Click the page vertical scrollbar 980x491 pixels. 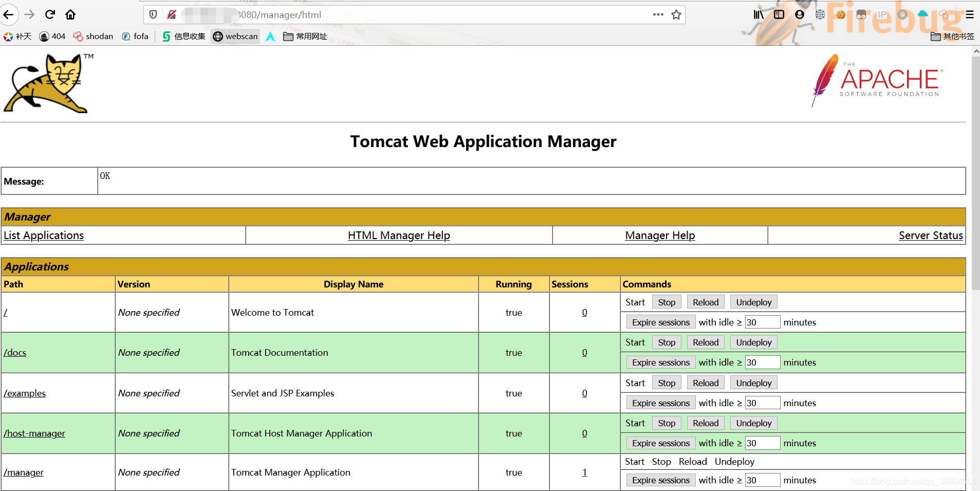pyautogui.click(x=975, y=174)
